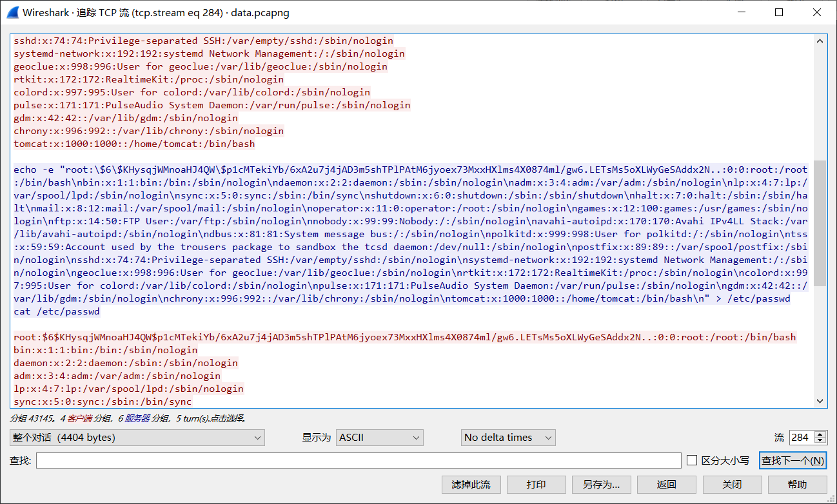Click into the 查找 search text field
The image size is (837, 504).
coord(359,460)
